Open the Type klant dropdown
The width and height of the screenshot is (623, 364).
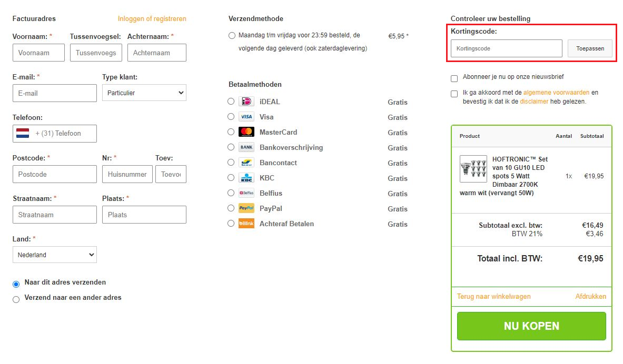pyautogui.click(x=144, y=93)
